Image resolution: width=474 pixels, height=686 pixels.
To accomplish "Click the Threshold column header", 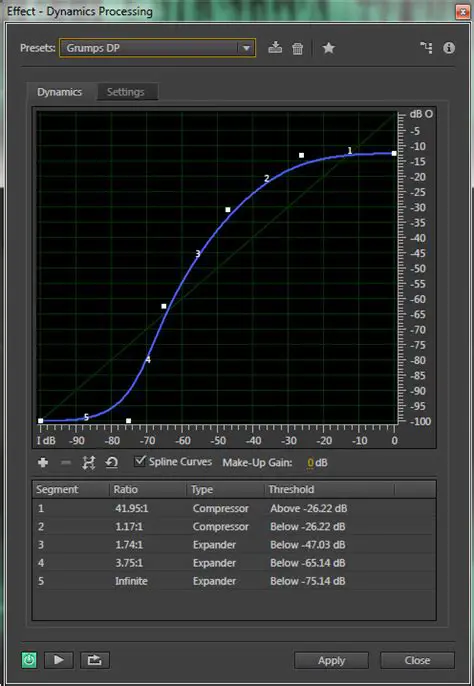I will point(329,489).
